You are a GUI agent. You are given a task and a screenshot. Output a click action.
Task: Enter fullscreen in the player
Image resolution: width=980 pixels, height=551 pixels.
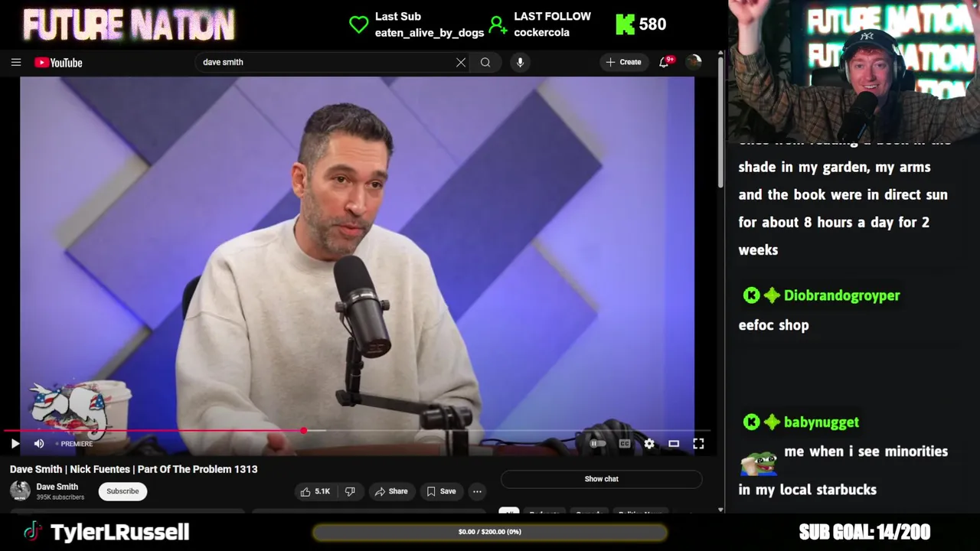point(698,443)
